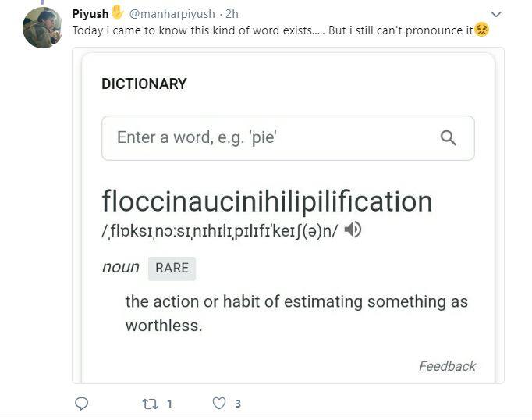The image size is (532, 420).
Task: Open Piyush's profile picture
Action: coord(42,28)
